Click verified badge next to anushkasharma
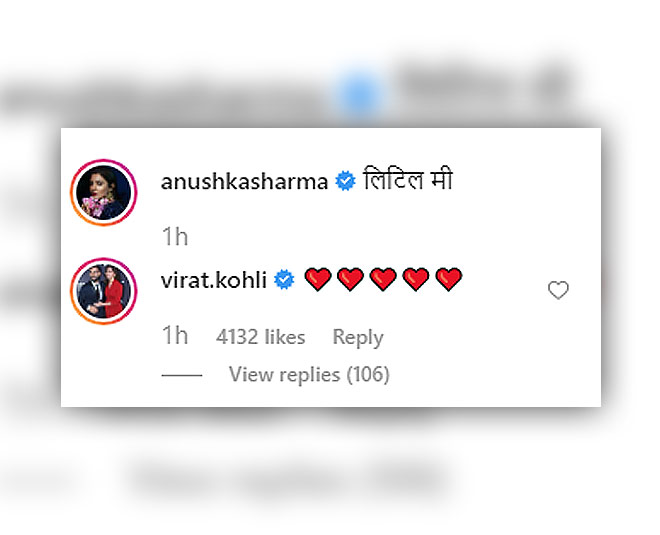Screen dimensions: 660x535 tap(345, 181)
